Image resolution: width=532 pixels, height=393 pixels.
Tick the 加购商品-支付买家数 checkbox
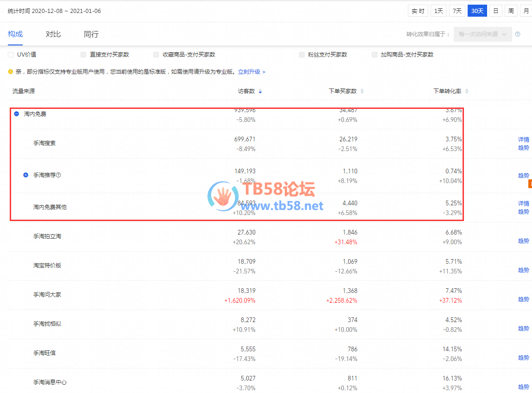(375, 55)
